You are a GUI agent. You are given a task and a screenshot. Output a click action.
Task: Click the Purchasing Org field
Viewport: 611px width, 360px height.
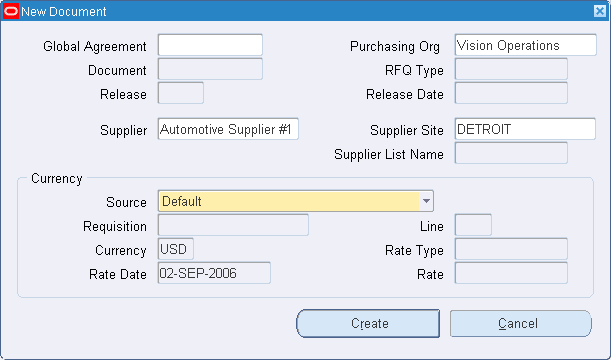(525, 45)
